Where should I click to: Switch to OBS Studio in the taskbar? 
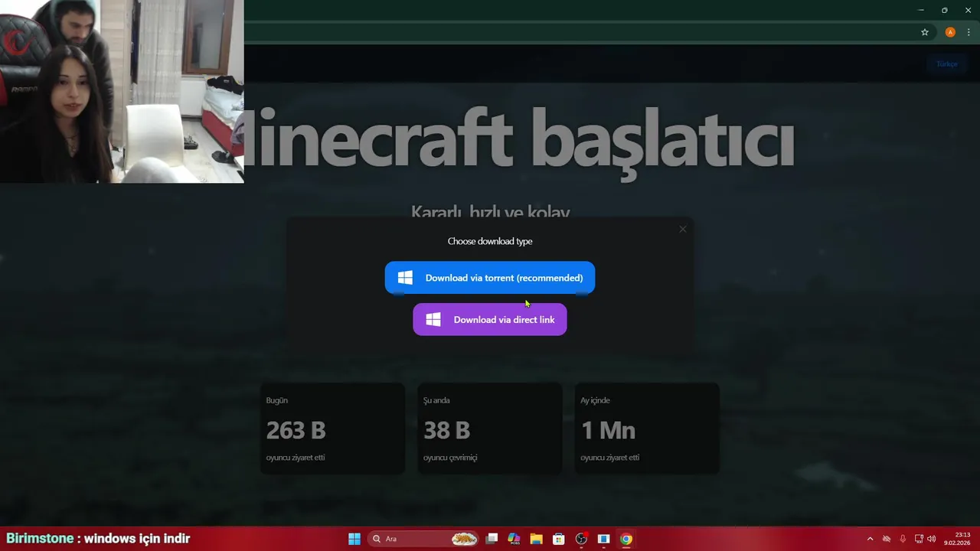click(581, 539)
